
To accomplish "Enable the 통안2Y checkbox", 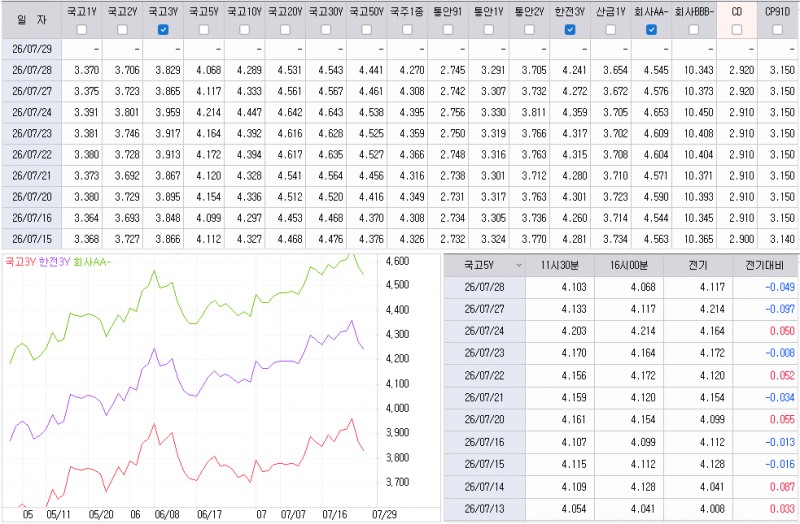I will pyautogui.click(x=529, y=30).
